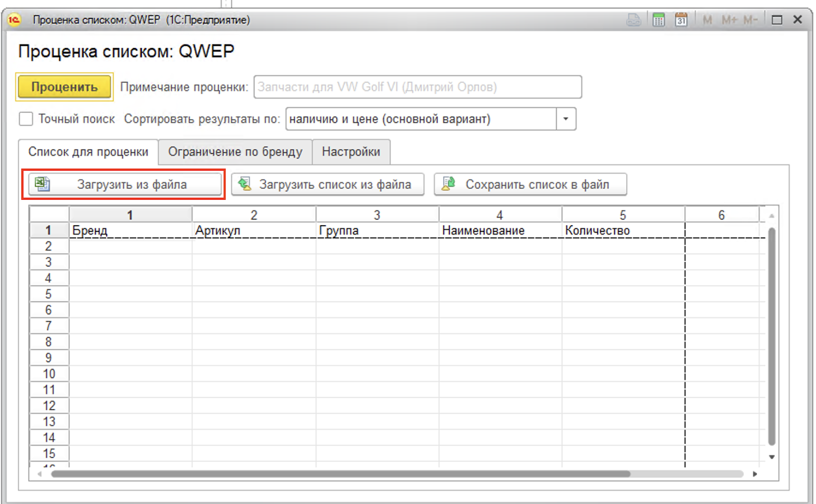Select row header 10
The width and height of the screenshot is (816, 504).
[x=49, y=374]
